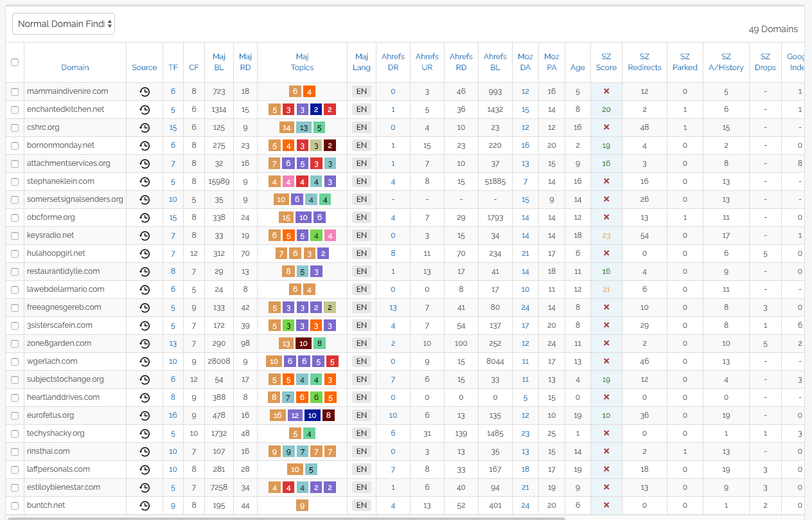Image resolution: width=812 pixels, height=520 pixels.
Task: Click the 49 Domains count text
Action: click(773, 29)
